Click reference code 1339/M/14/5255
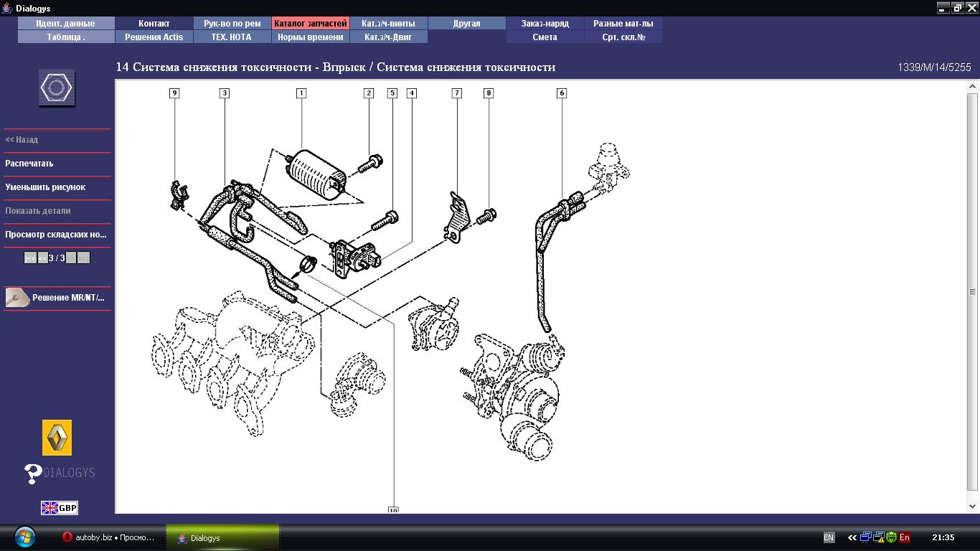This screenshot has height=551, width=980. (x=934, y=67)
